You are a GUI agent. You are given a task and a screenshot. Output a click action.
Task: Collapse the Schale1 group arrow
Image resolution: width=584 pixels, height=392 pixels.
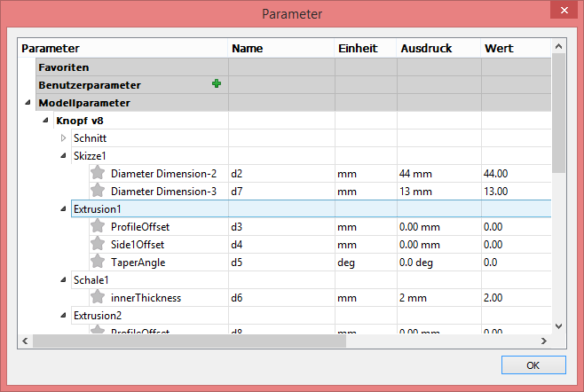click(x=63, y=280)
